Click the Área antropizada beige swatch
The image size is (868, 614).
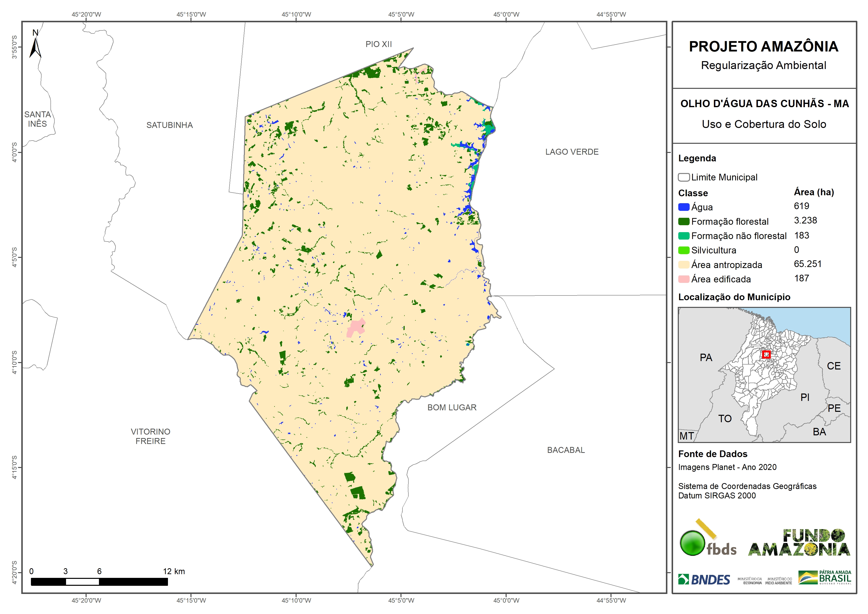683,265
